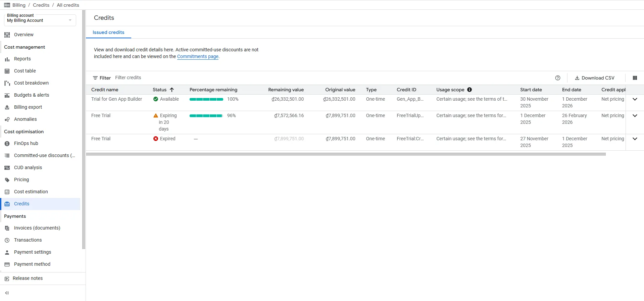Collapse the sidebar navigation menu
The width and height of the screenshot is (644, 301).
pos(7,293)
